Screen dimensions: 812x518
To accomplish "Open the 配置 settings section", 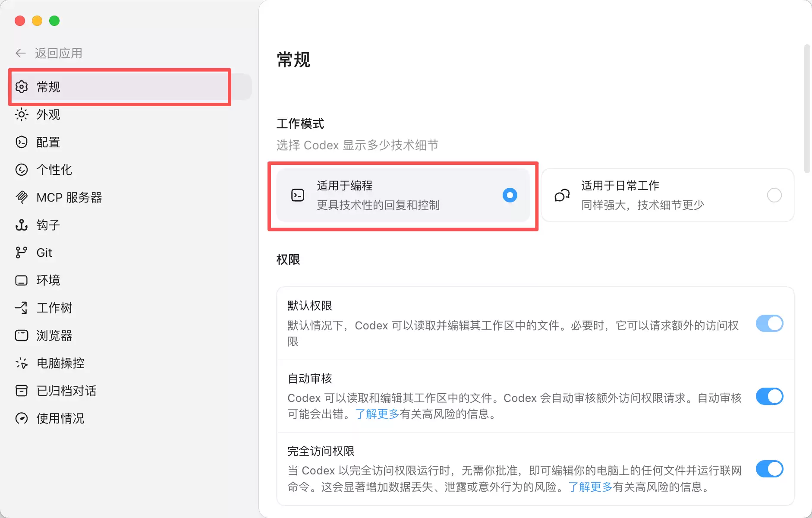I will point(129,142).
